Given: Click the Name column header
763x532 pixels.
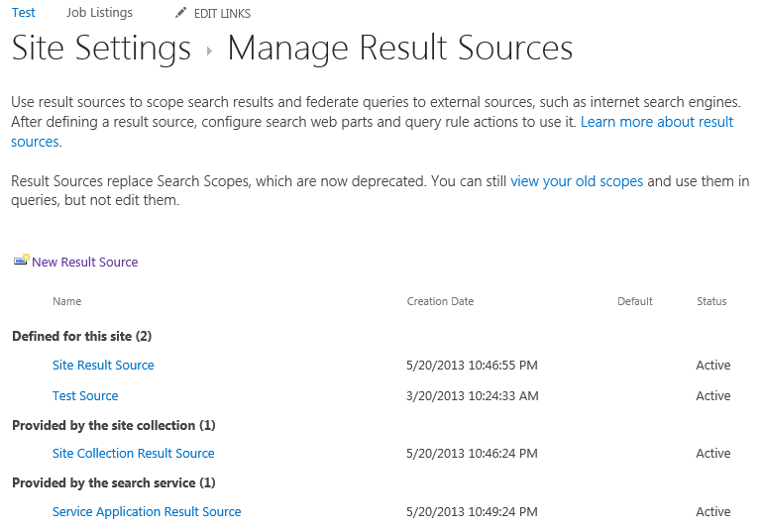Looking at the screenshot, I should click(x=67, y=301).
